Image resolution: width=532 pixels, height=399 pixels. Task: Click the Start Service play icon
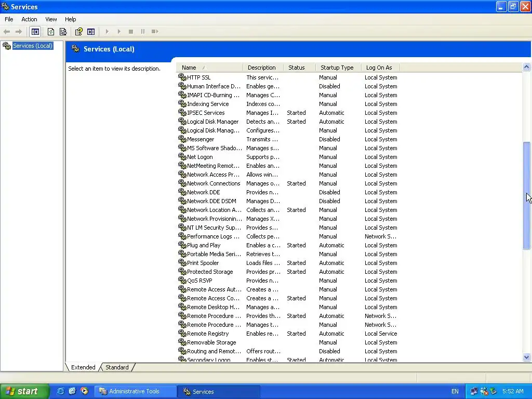107,32
